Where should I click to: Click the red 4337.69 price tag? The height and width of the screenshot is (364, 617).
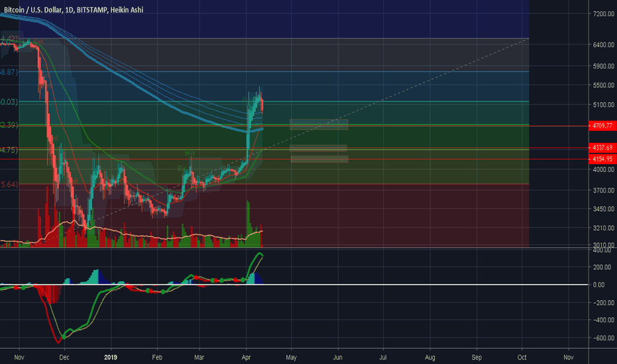point(602,148)
